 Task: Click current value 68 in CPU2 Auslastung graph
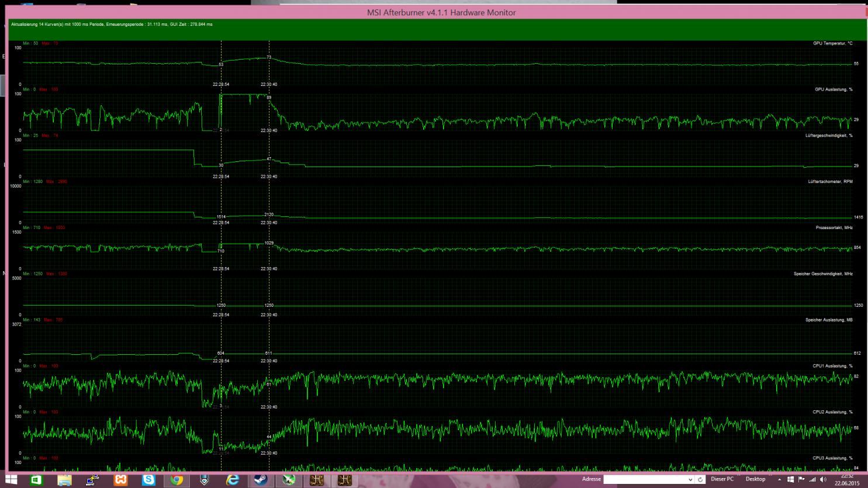[x=856, y=428]
